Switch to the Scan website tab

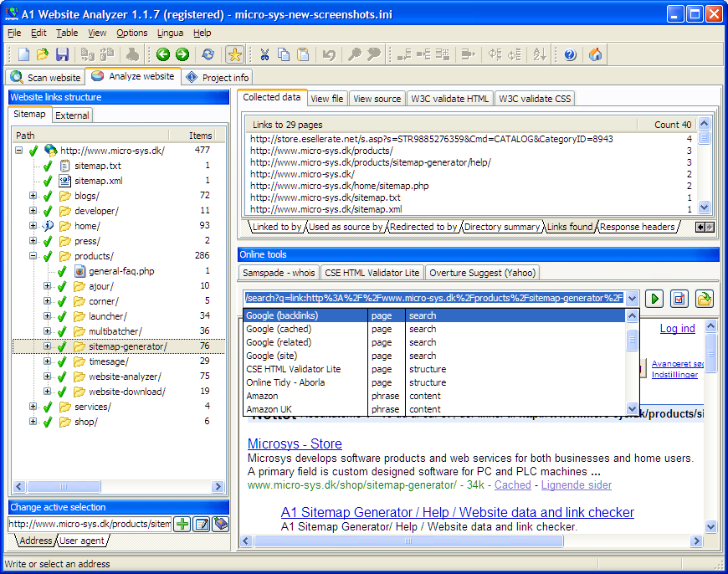[x=45, y=78]
